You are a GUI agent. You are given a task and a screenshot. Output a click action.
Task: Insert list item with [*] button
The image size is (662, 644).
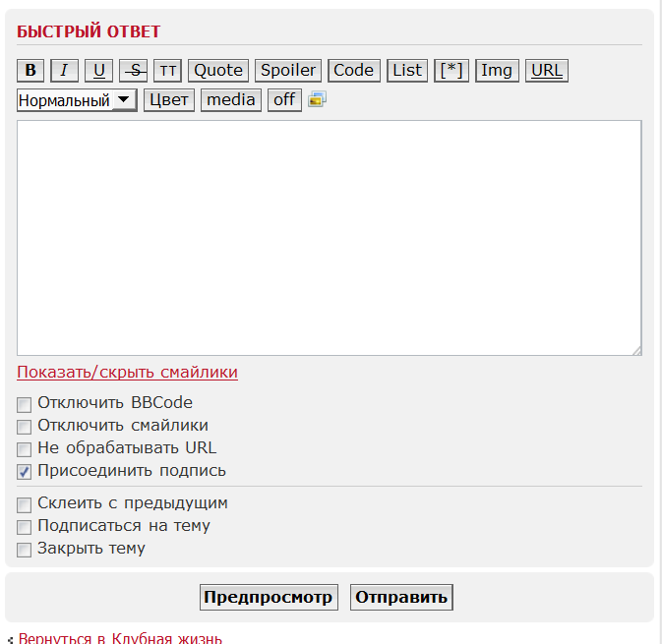[x=451, y=70]
